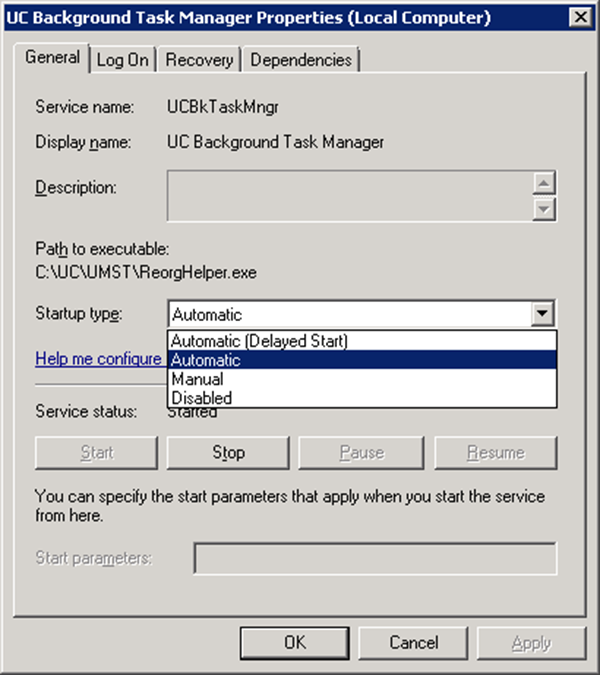Confirm the dialog with OK
This screenshot has height=675, width=600.
[295, 642]
